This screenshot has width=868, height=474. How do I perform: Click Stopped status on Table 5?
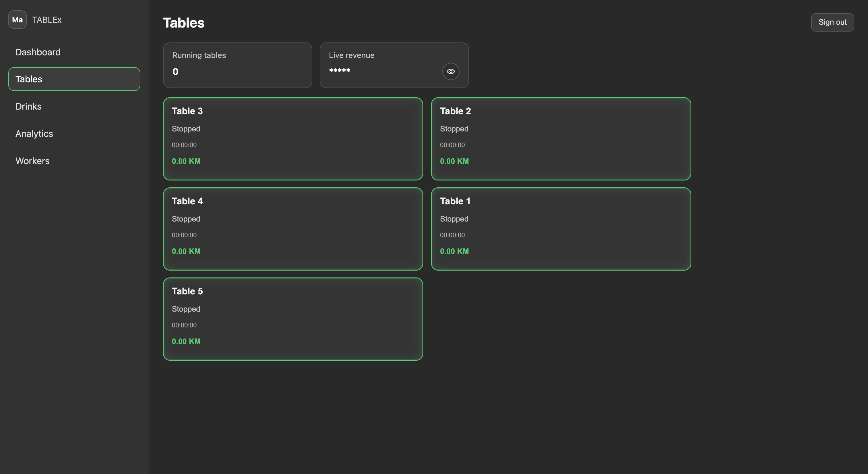186,309
